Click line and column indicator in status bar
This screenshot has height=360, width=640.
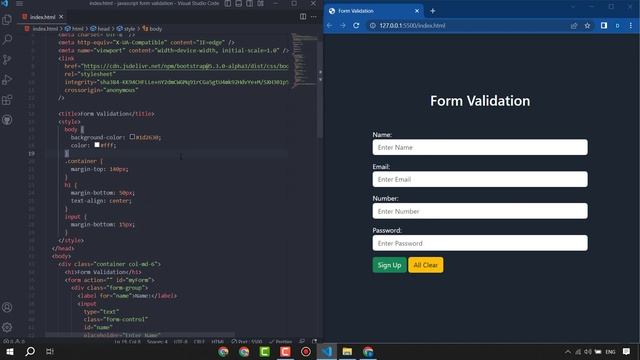(x=127, y=342)
